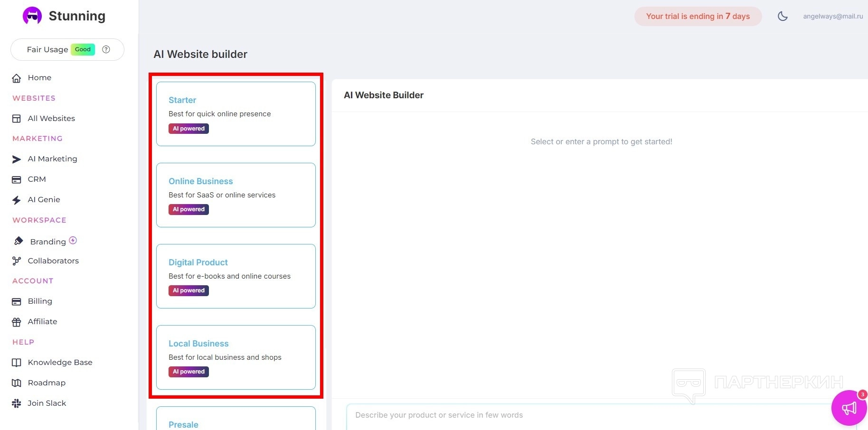Click the Billing credit card icon
The width and height of the screenshot is (868, 430).
click(17, 301)
